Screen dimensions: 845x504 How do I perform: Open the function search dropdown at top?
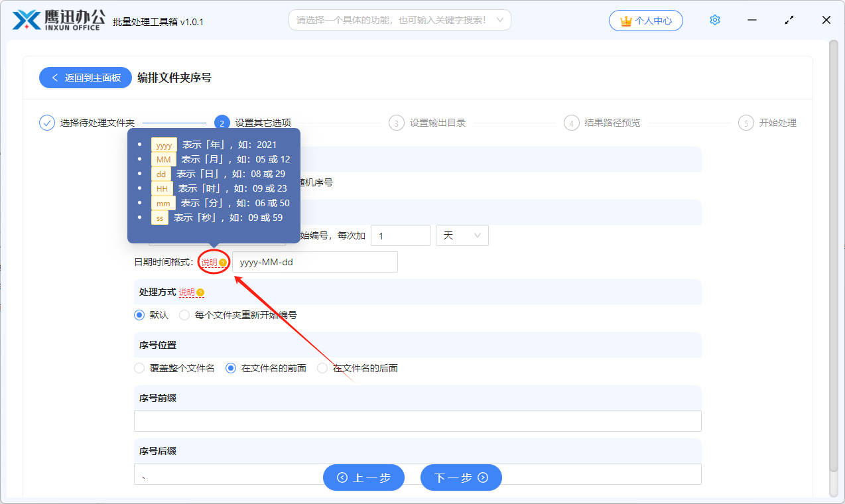[x=400, y=20]
